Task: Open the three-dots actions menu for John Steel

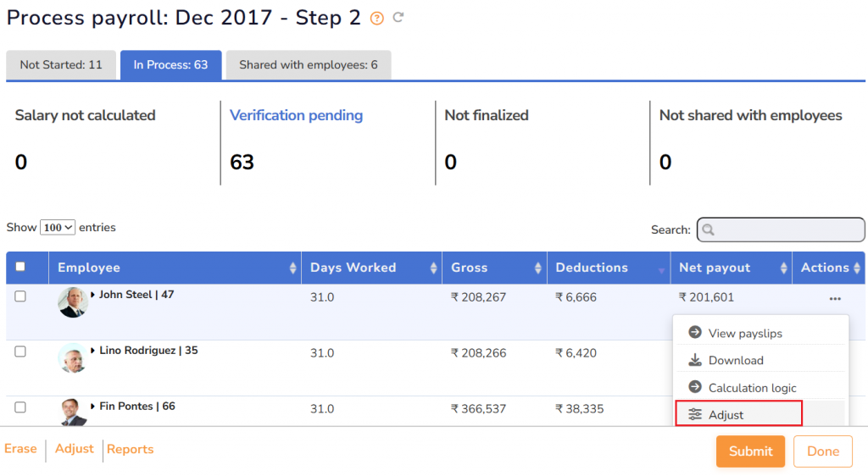Action: point(835,298)
